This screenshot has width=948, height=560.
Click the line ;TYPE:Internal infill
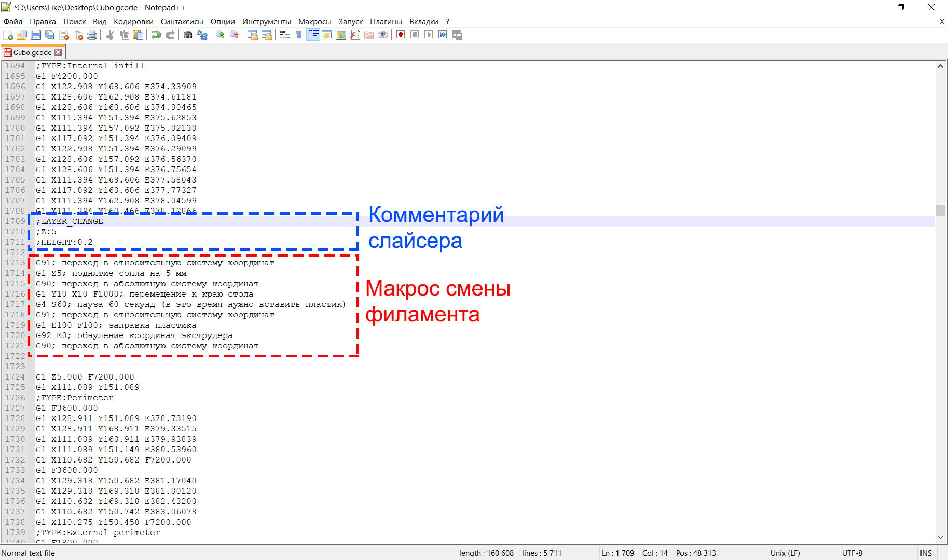pyautogui.click(x=90, y=66)
